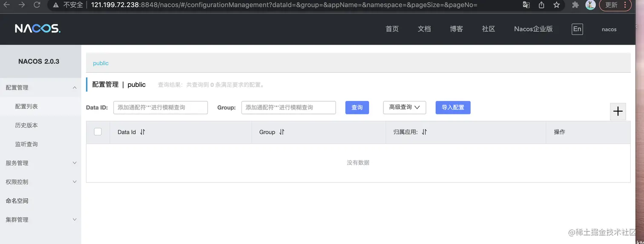Click the NACOS logo

pyautogui.click(x=37, y=28)
